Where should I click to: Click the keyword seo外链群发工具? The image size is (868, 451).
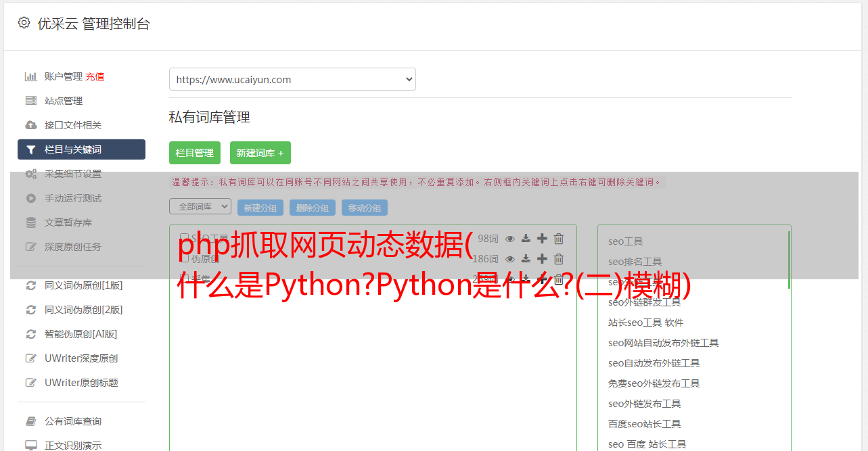(x=645, y=302)
